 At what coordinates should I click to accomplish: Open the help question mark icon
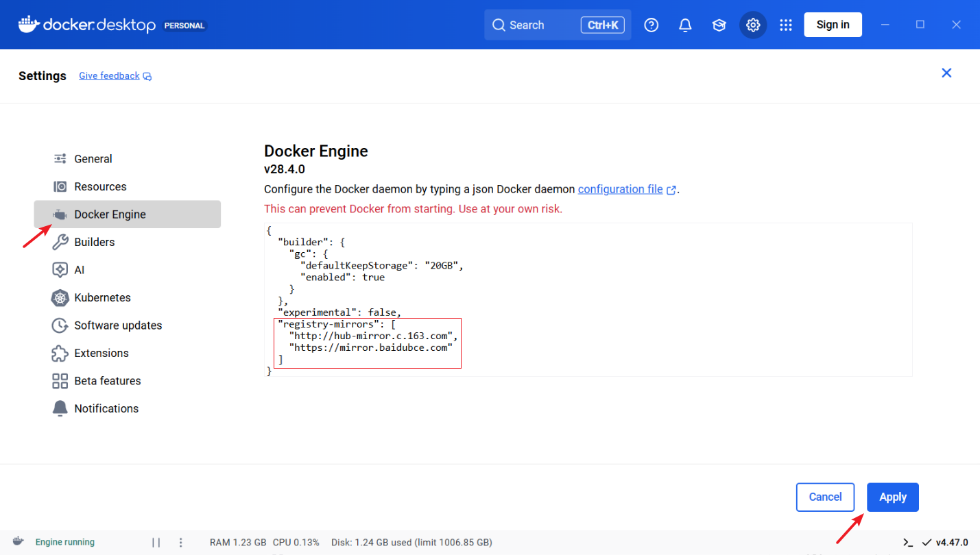click(x=652, y=25)
